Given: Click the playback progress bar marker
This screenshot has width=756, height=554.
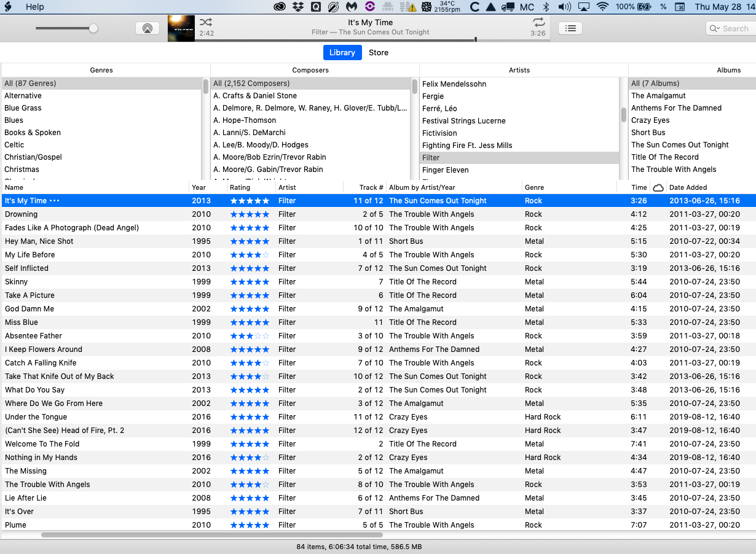Looking at the screenshot, I should pos(476,39).
